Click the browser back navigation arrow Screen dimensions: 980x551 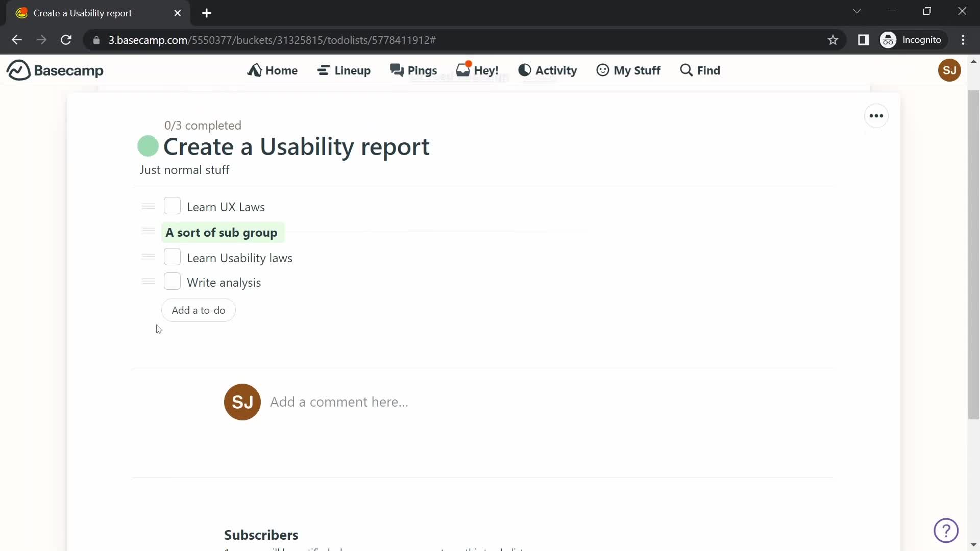(16, 39)
